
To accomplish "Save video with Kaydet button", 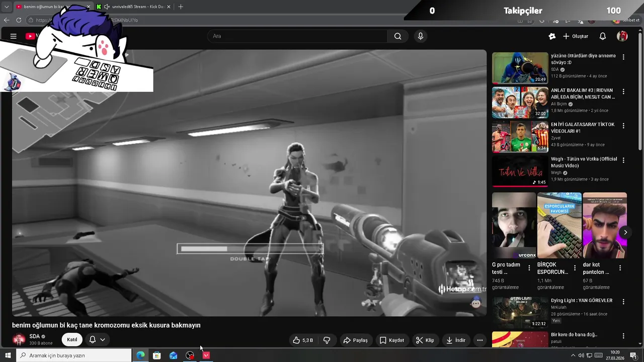I will tap(391, 340).
